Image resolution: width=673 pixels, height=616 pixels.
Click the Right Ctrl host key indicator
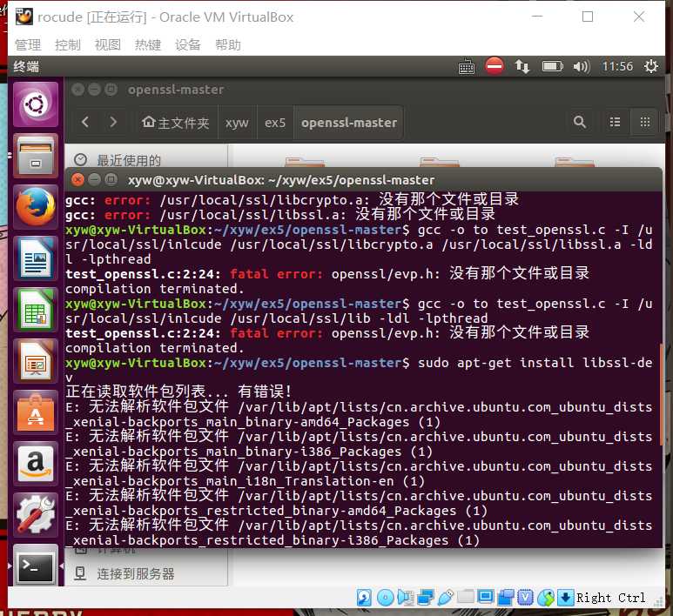point(610,598)
